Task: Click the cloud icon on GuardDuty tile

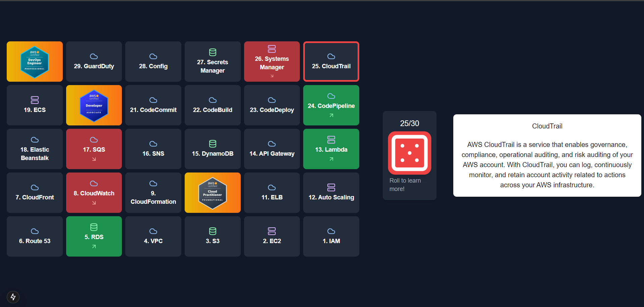Action: click(x=94, y=56)
